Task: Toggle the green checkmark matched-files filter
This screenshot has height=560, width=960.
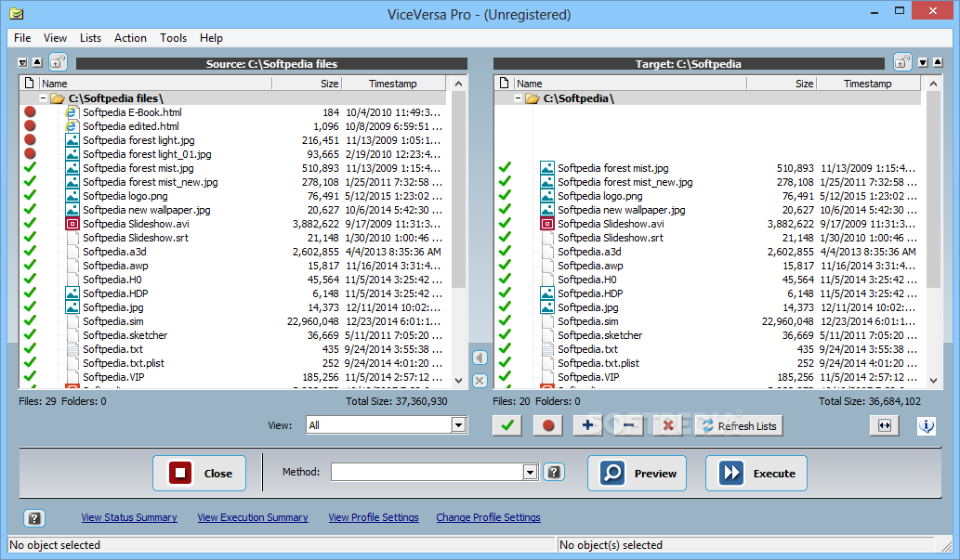Action: [506, 425]
